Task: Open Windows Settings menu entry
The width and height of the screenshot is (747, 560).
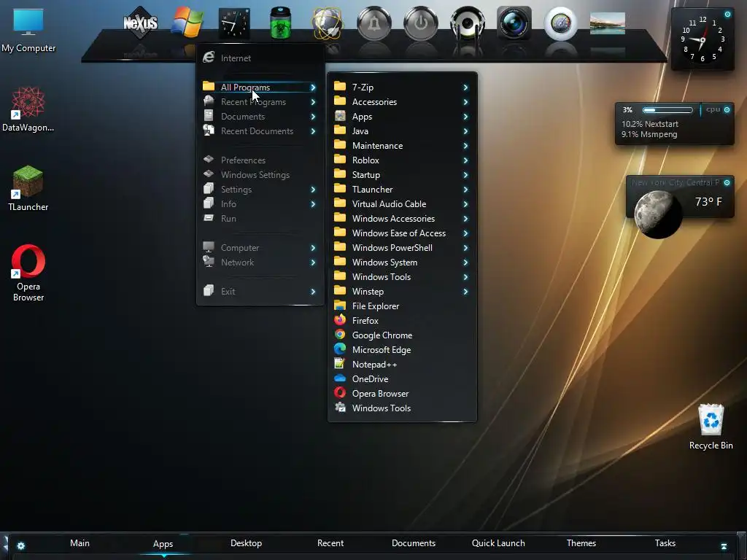Action: (260, 175)
